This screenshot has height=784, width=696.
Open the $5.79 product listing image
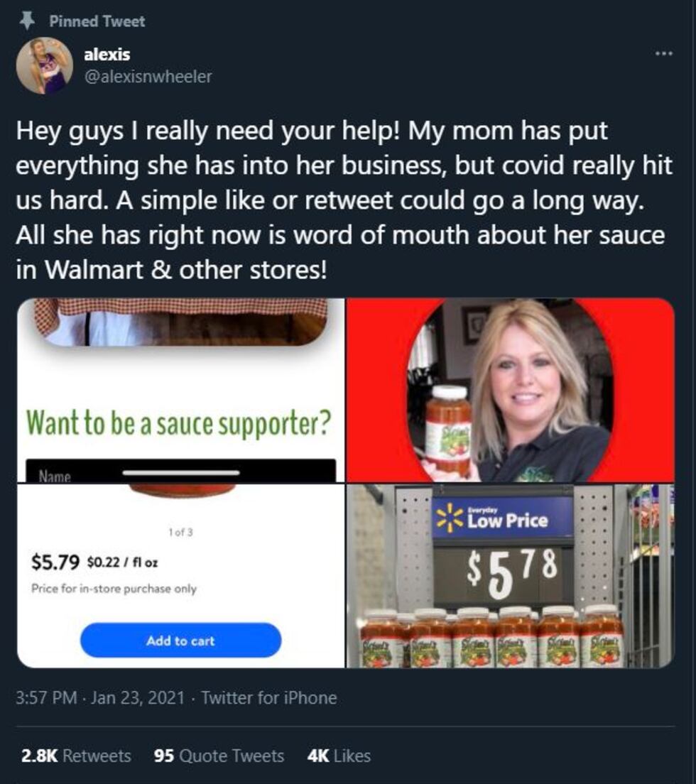click(180, 576)
